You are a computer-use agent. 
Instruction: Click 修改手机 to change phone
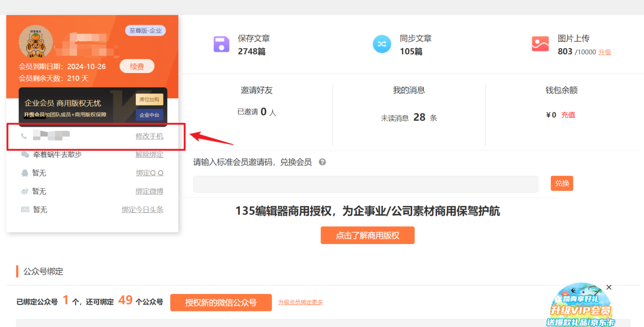[149, 136]
